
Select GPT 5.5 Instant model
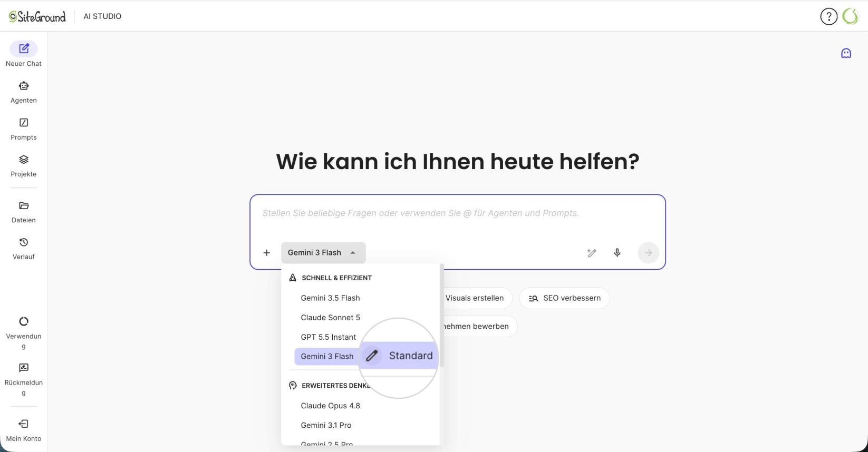click(328, 337)
